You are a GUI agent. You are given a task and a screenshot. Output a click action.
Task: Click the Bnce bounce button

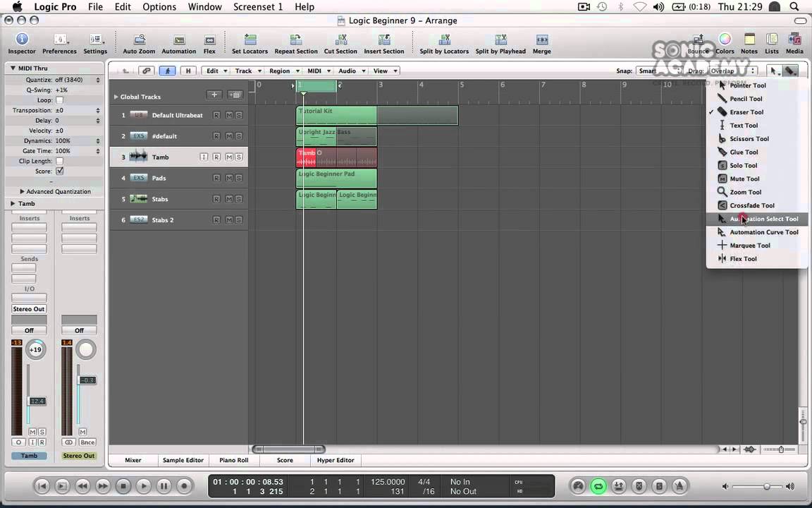(x=87, y=442)
